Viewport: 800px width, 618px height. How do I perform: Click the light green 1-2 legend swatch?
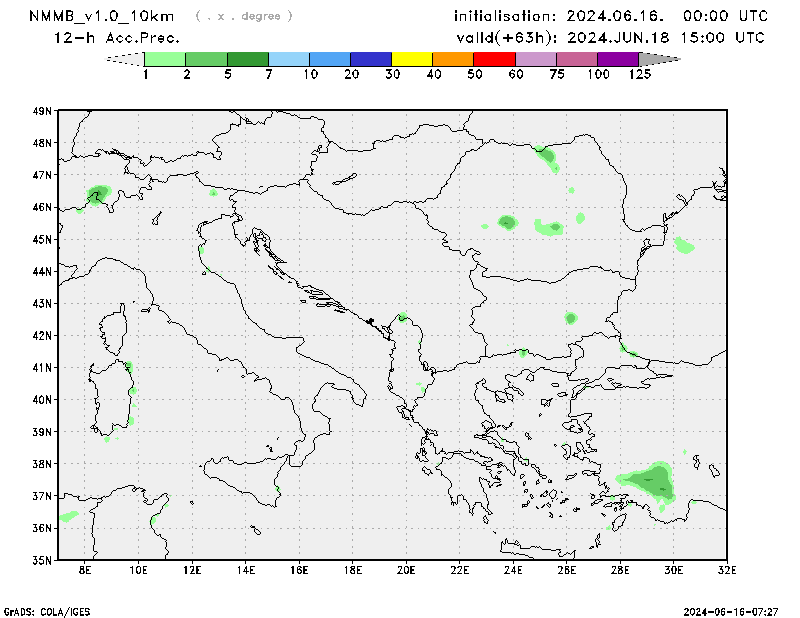165,59
